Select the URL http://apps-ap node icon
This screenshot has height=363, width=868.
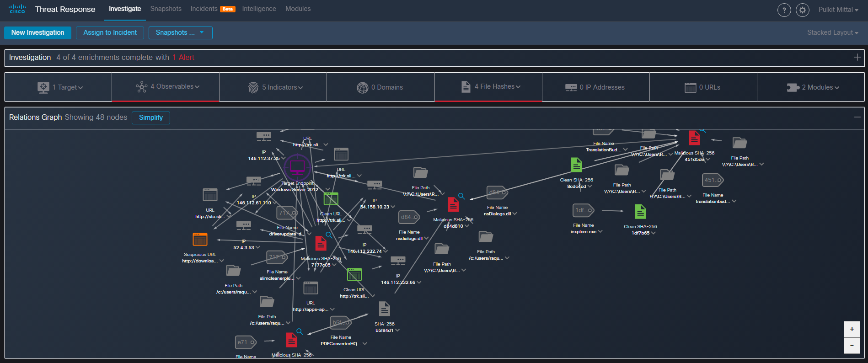[311, 288]
